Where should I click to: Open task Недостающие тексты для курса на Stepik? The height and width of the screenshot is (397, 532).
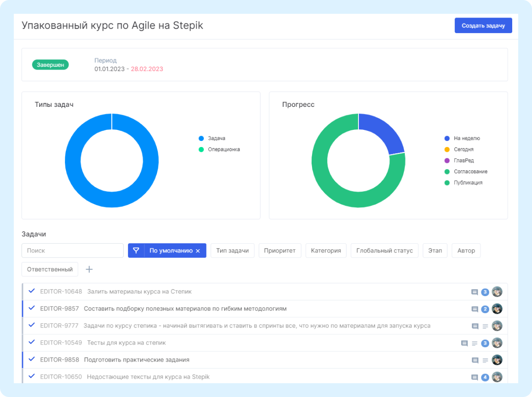click(148, 376)
